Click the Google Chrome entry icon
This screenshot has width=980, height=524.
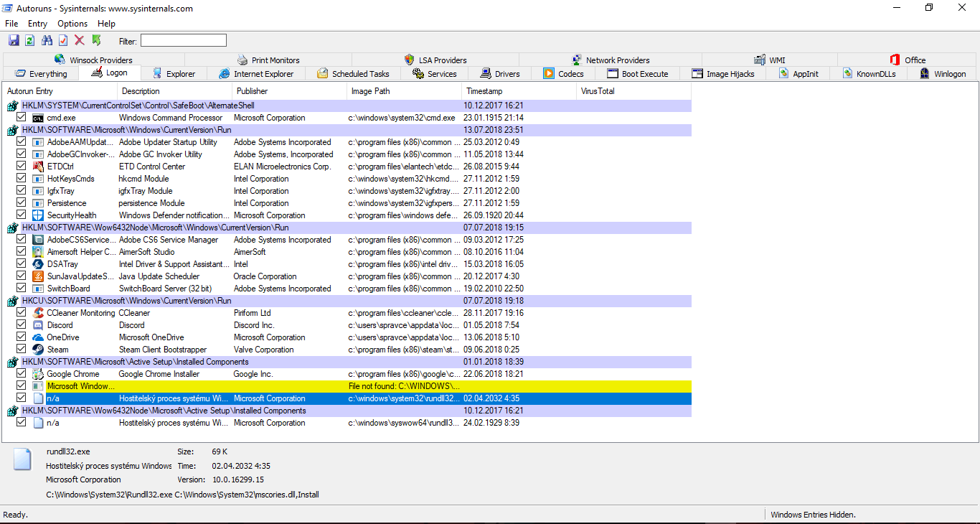38,374
